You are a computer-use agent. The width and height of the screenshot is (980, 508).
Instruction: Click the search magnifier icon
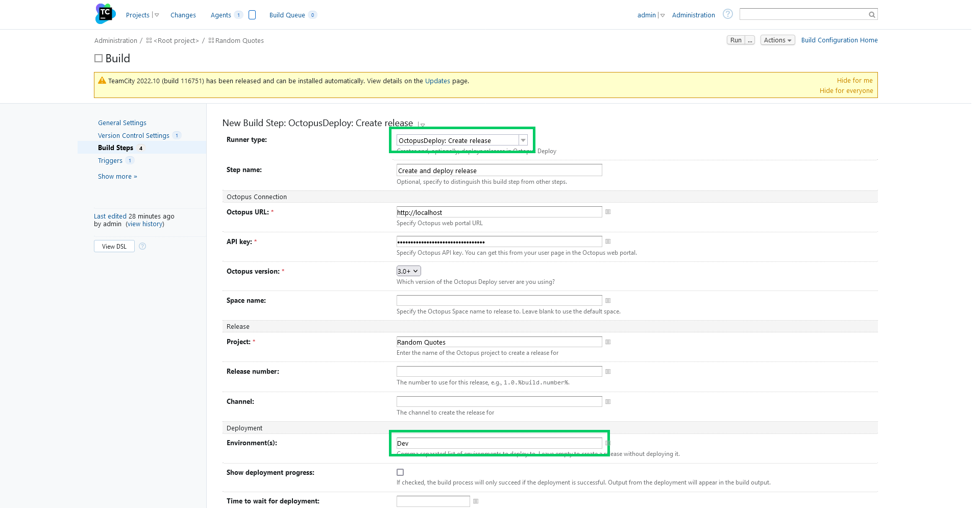tap(872, 15)
